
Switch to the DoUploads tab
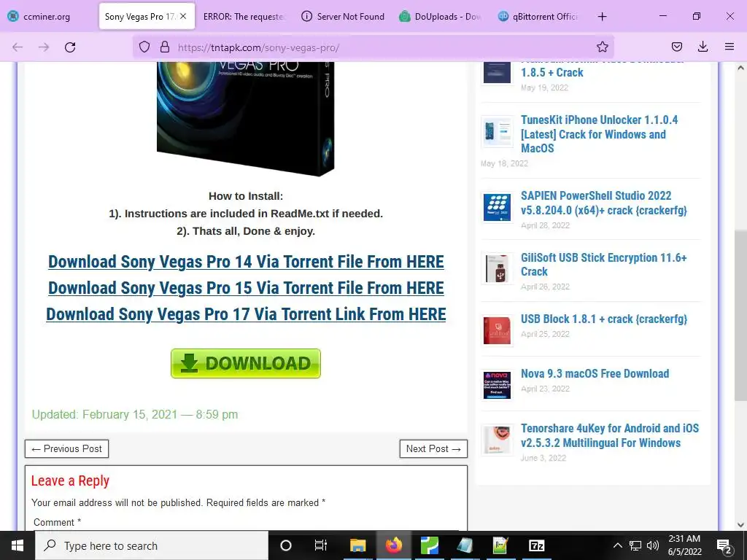[441, 17]
